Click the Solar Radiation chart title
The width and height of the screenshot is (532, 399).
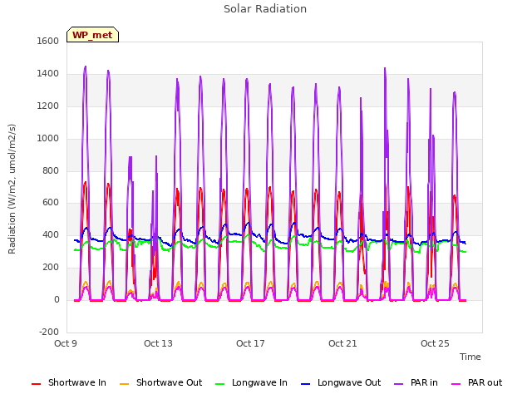(265, 9)
